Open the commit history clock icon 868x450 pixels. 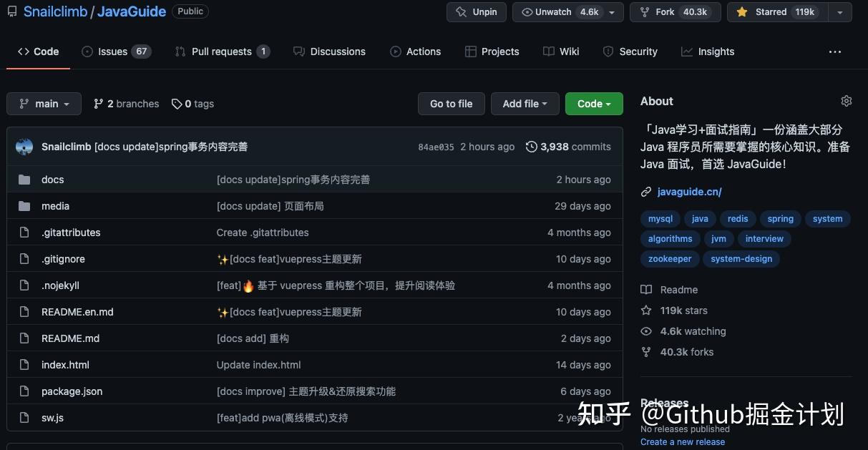[531, 146]
